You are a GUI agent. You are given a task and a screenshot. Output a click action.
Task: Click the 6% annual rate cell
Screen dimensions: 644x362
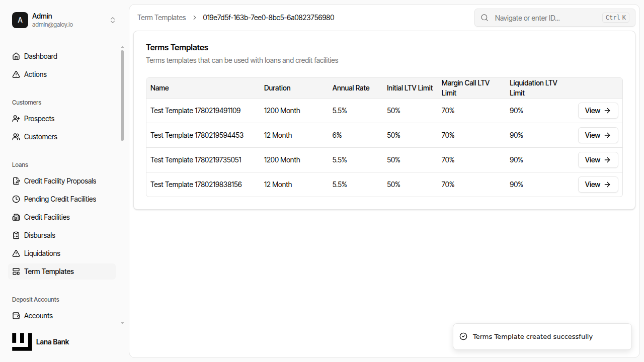click(337, 135)
